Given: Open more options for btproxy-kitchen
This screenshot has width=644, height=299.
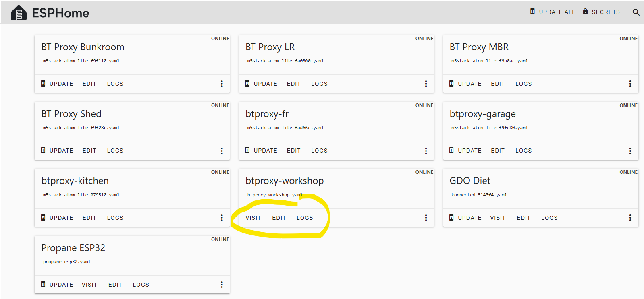Looking at the screenshot, I should point(222,218).
